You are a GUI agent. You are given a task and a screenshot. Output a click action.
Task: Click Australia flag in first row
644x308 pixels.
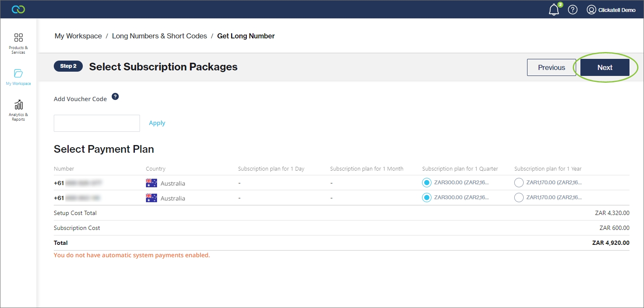[152, 183]
